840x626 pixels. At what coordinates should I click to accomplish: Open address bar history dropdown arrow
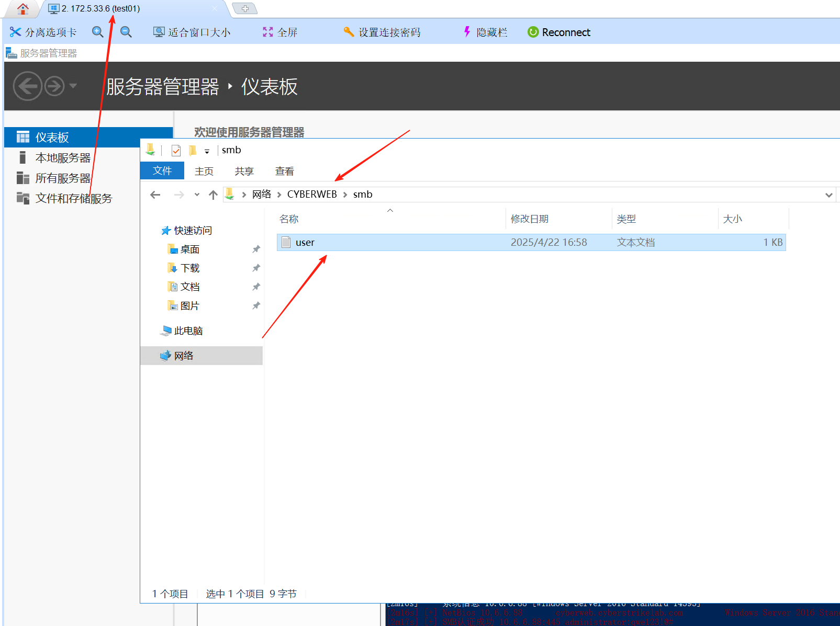click(828, 195)
